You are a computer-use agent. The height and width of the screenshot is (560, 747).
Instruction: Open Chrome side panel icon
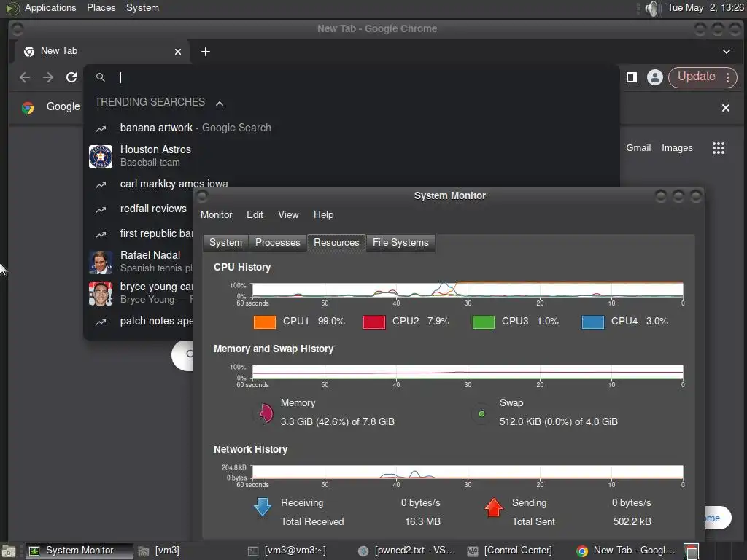pyautogui.click(x=632, y=77)
